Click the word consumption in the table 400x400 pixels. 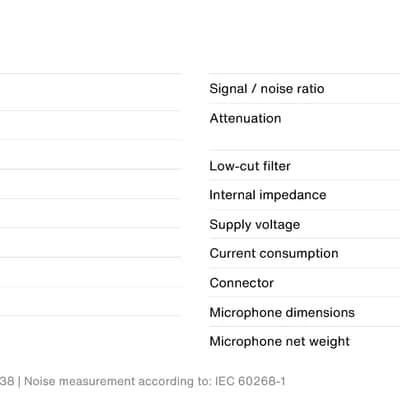(x=299, y=254)
